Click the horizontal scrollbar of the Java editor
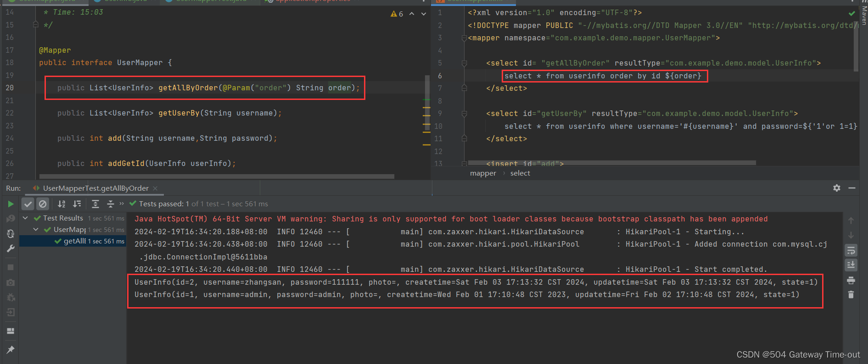 pyautogui.click(x=217, y=176)
